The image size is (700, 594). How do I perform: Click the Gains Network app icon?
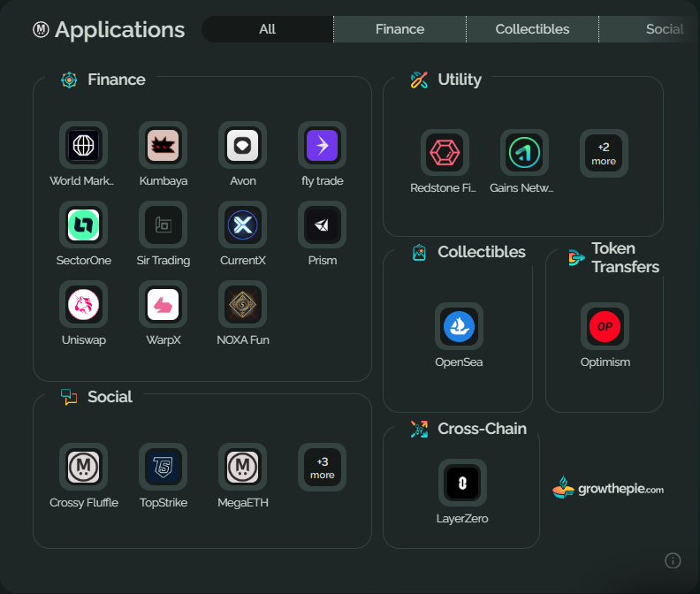click(x=524, y=153)
